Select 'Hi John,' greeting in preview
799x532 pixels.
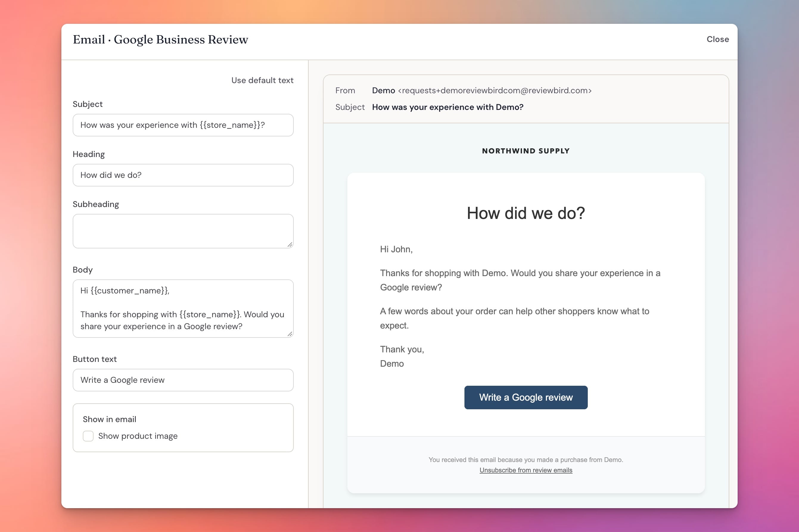tap(396, 249)
